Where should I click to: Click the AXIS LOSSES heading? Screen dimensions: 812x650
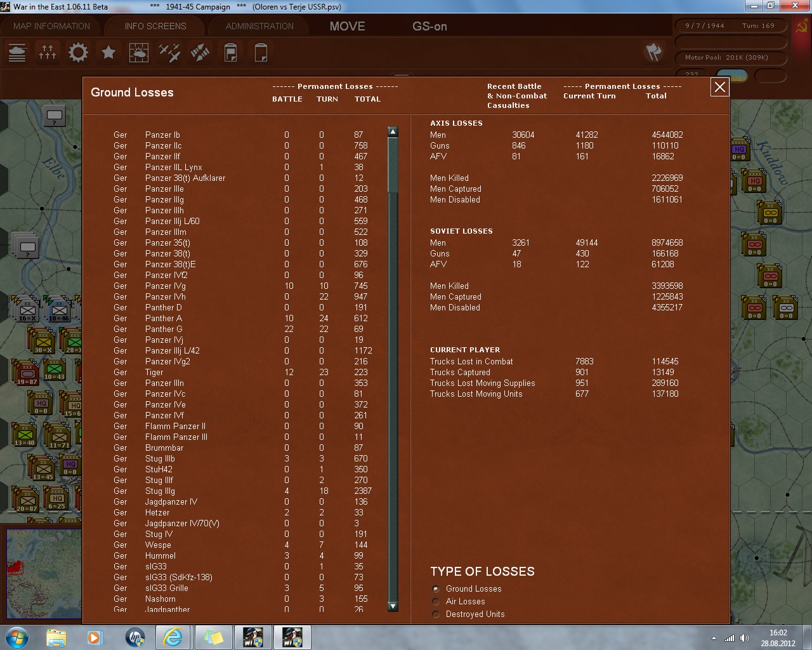point(456,123)
